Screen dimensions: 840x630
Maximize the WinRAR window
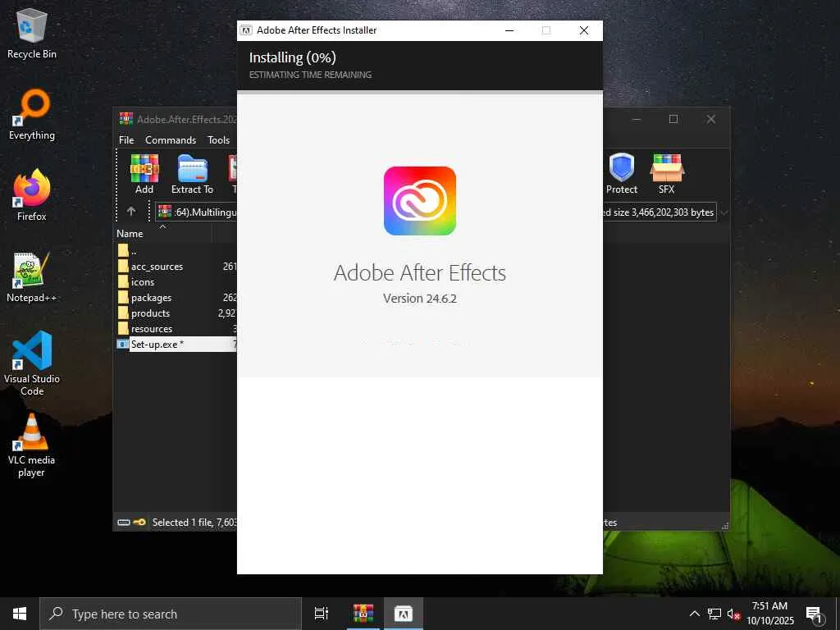point(673,119)
